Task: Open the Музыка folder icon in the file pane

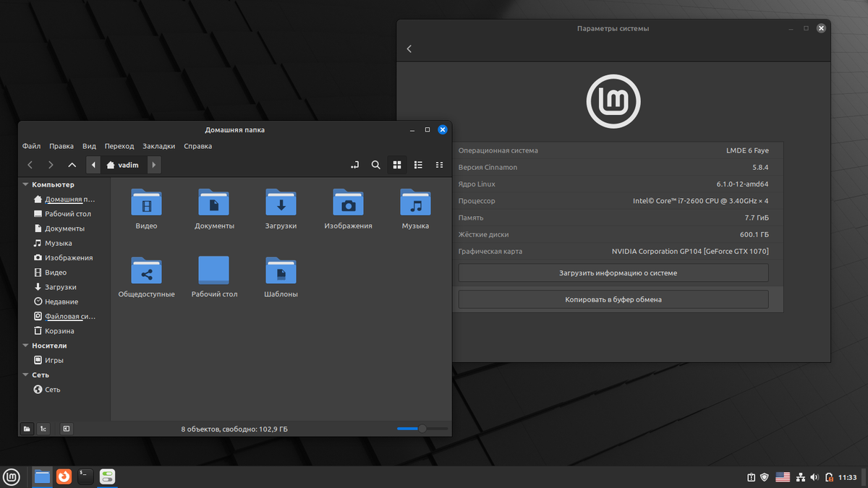Action: click(x=415, y=202)
